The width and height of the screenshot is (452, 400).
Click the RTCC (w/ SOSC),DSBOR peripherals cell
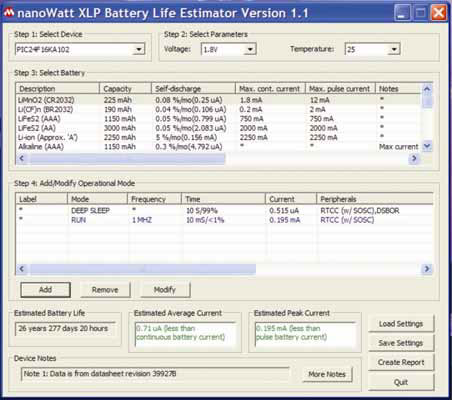(360, 211)
